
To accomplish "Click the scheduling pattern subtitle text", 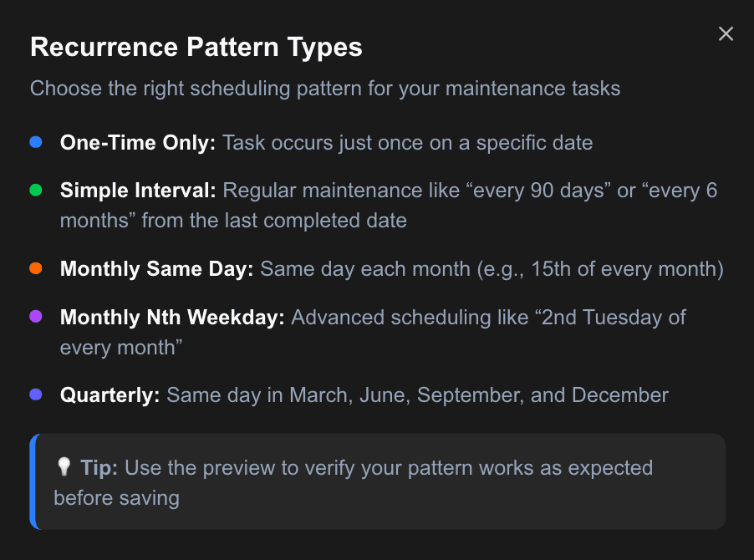I will click(x=324, y=88).
